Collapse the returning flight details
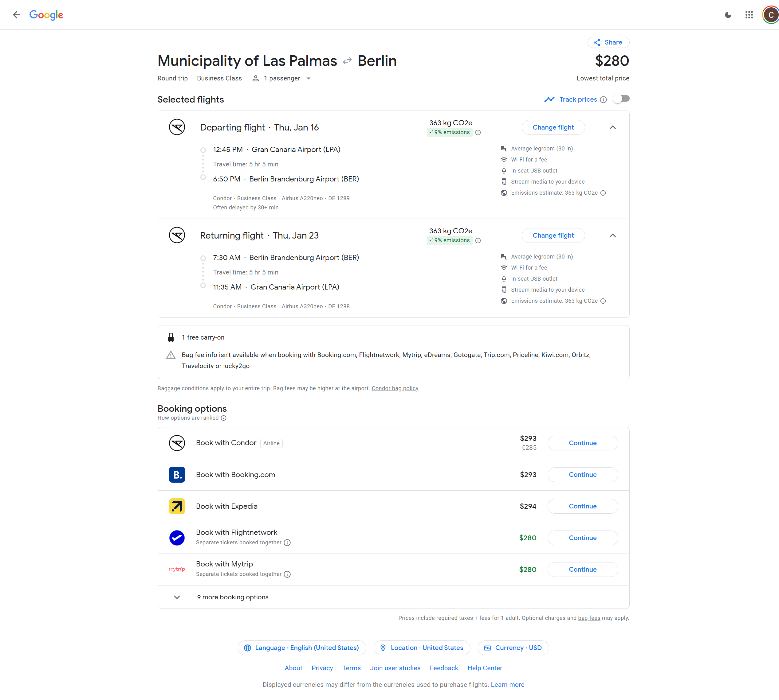This screenshot has height=700, width=779. (612, 235)
